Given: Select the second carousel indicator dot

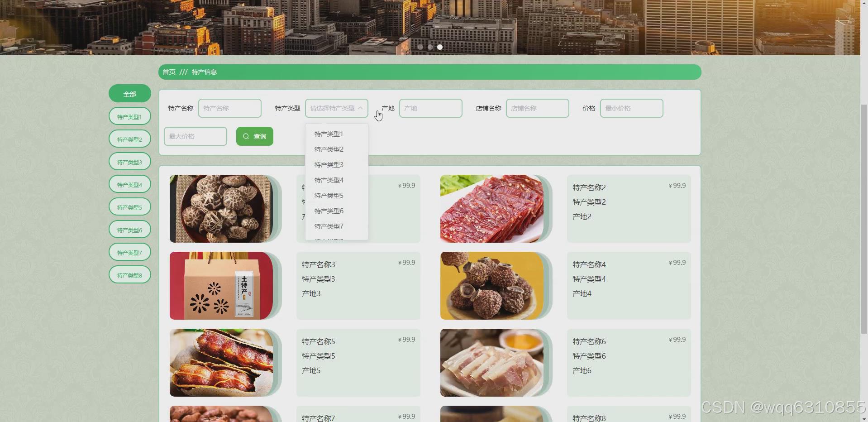Looking at the screenshot, I should [430, 47].
